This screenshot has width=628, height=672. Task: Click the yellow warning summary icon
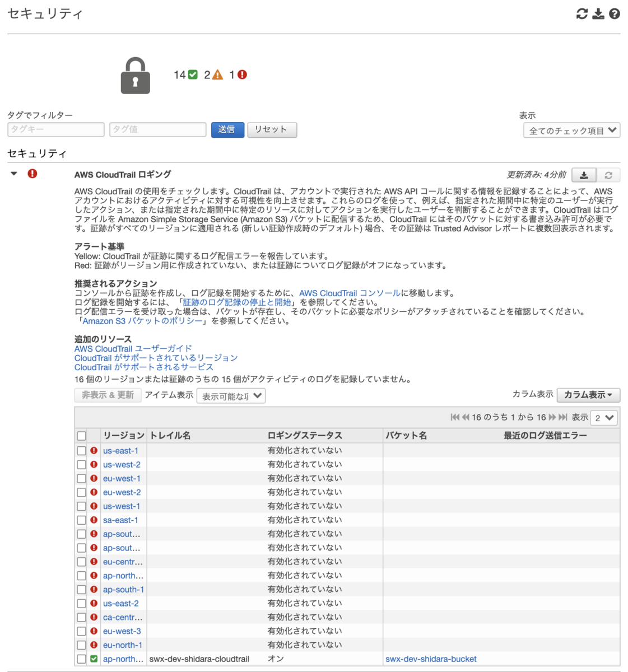[217, 73]
